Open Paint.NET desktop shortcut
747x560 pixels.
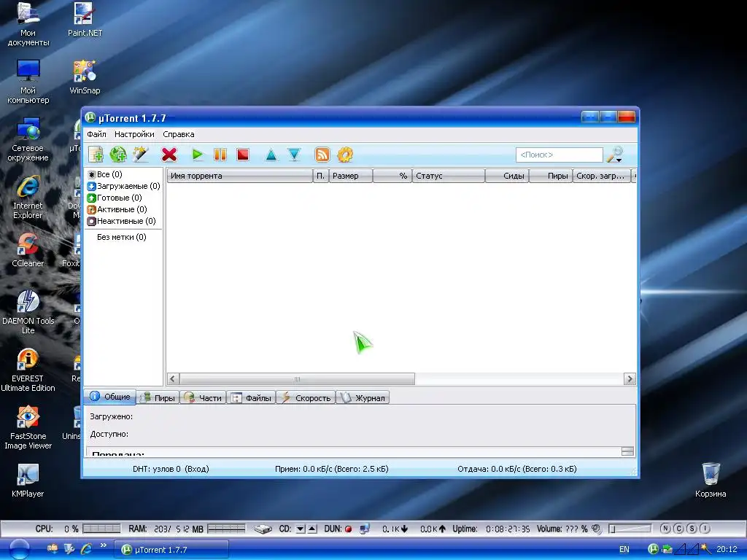85,20
